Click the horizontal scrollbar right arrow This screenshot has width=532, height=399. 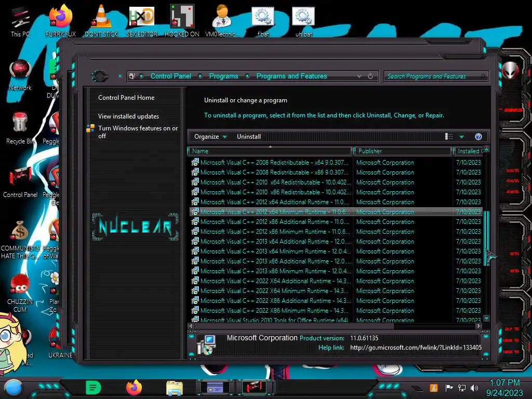point(478,326)
